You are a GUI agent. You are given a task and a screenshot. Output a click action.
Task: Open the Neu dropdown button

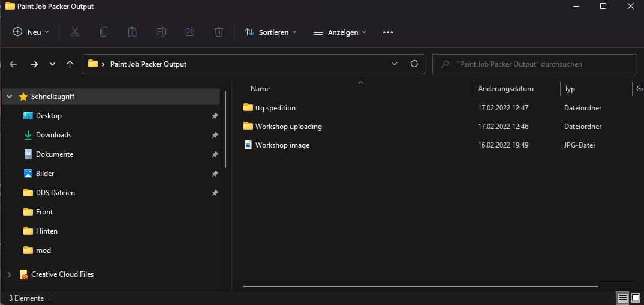[31, 32]
